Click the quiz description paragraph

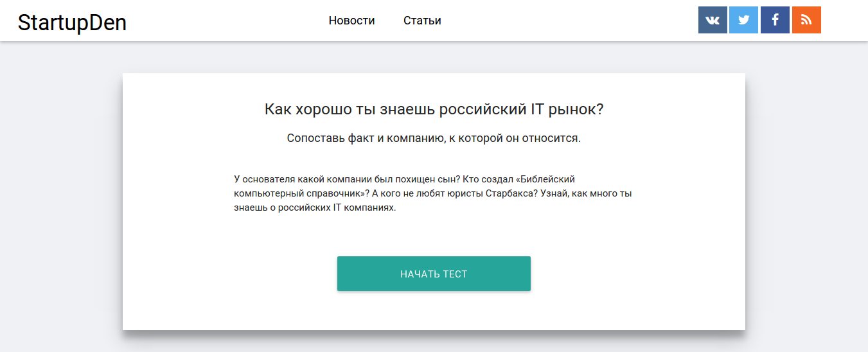tap(434, 193)
